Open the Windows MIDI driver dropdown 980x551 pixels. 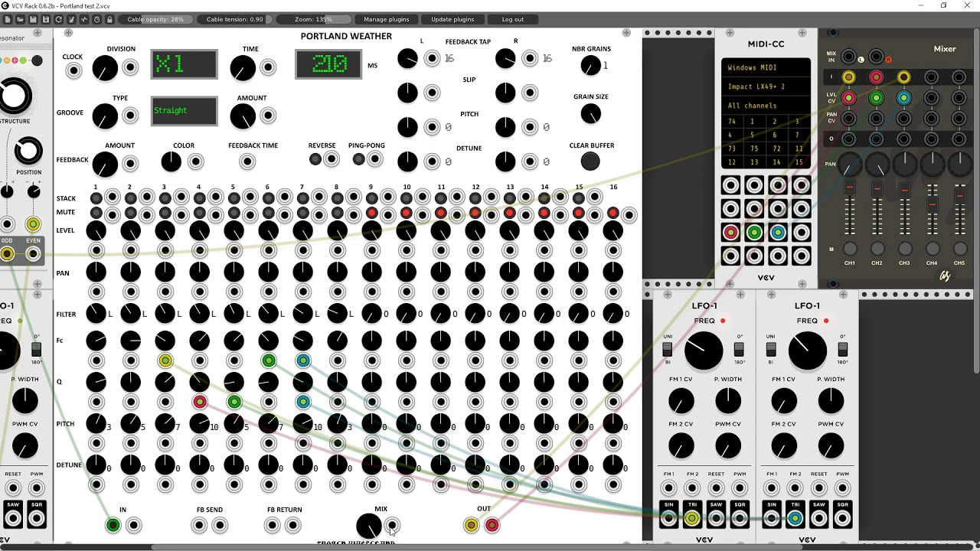766,67
